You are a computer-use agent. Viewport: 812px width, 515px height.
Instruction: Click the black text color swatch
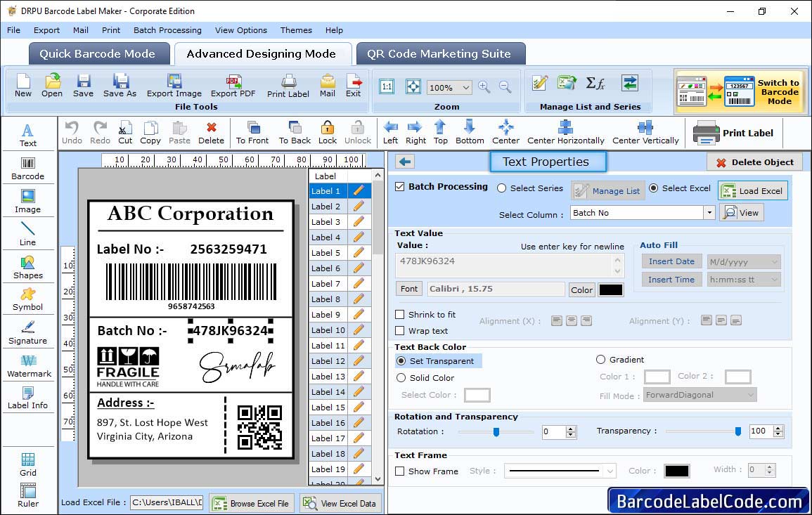pyautogui.click(x=610, y=290)
